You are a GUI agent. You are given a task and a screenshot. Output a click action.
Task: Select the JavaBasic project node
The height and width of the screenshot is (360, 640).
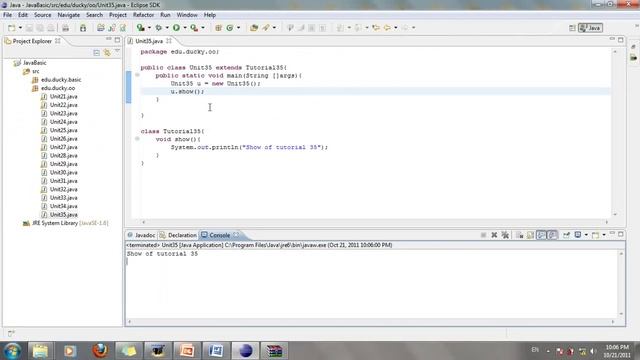point(30,63)
